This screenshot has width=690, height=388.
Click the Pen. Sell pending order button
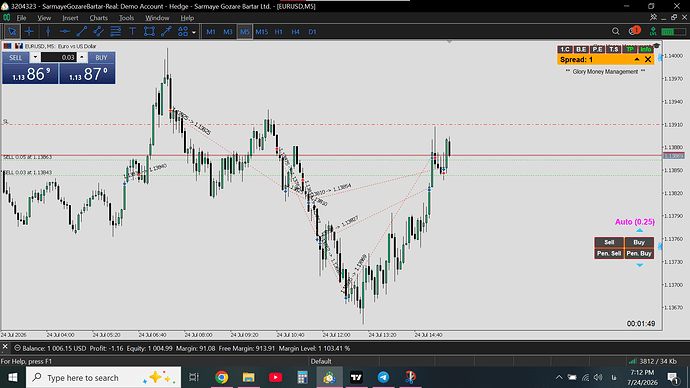coord(609,253)
